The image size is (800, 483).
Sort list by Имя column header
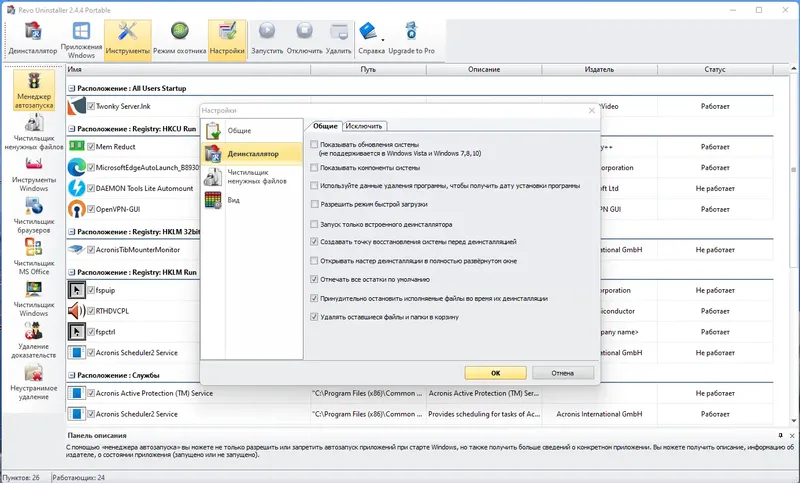(188, 69)
